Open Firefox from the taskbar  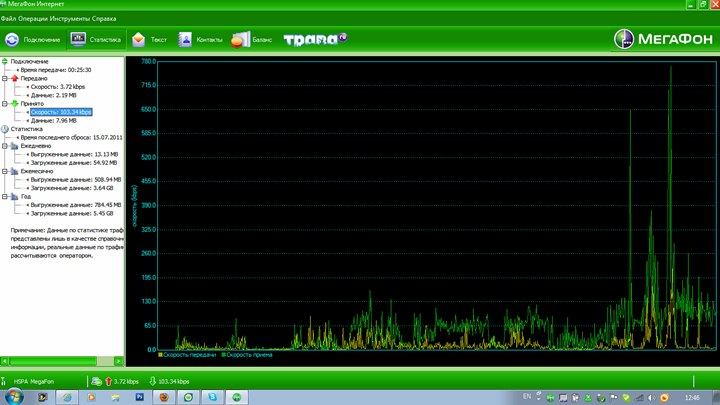coord(164,398)
